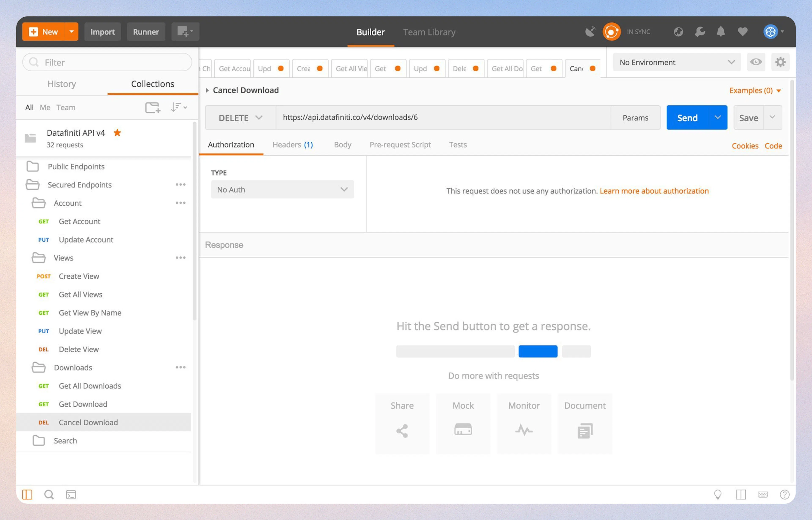This screenshot has height=520, width=812.
Task: Create a new collection folder in the sidebar
Action: [x=152, y=107]
